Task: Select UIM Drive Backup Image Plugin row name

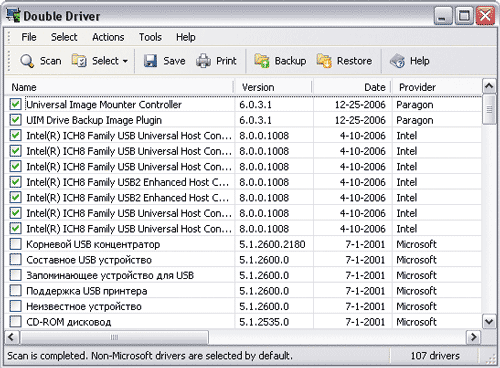Action: coord(94,120)
